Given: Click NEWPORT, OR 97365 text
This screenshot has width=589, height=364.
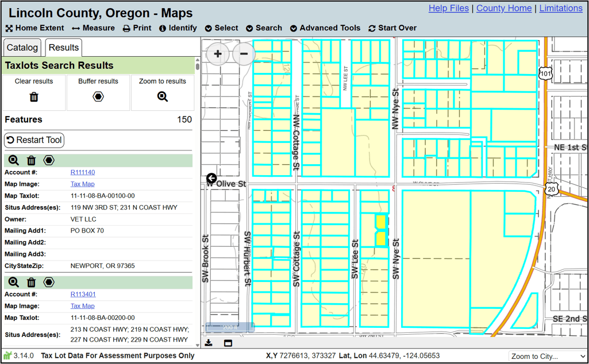Looking at the screenshot, I should pyautogui.click(x=102, y=266).
